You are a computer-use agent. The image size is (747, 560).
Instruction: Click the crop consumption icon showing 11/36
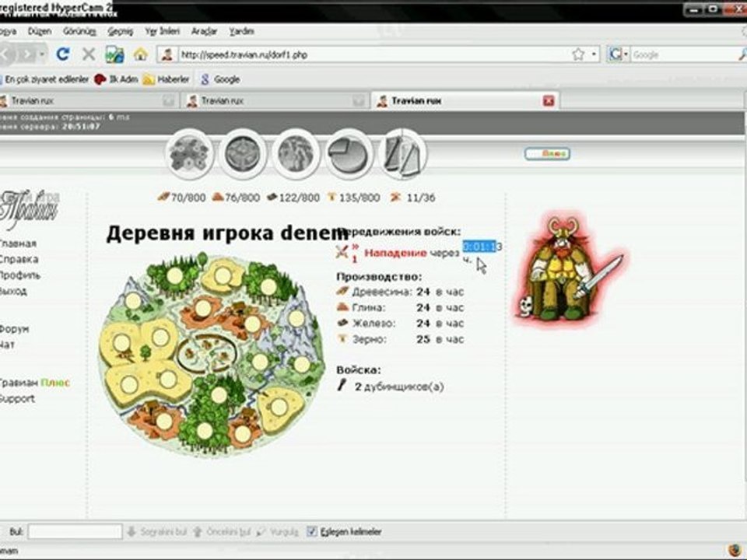pos(395,197)
